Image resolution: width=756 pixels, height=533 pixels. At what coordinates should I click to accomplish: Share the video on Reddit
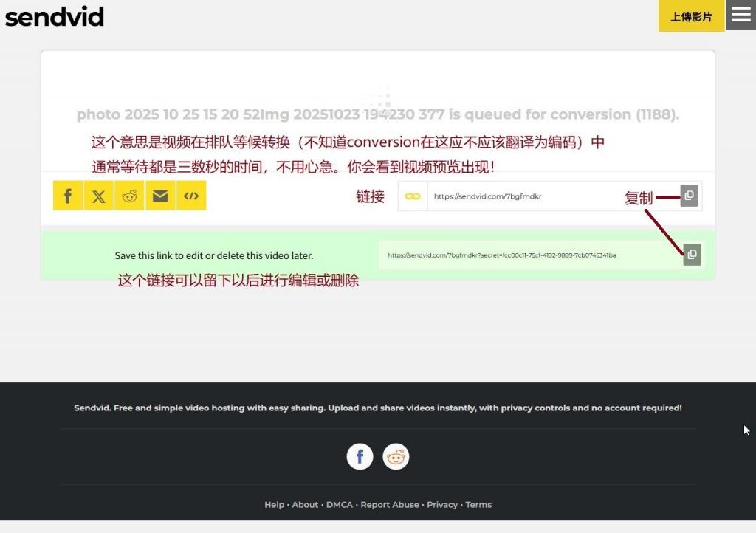(130, 196)
